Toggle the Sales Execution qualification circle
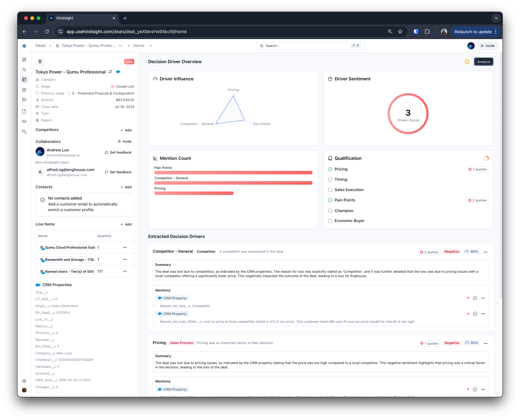 [330, 190]
